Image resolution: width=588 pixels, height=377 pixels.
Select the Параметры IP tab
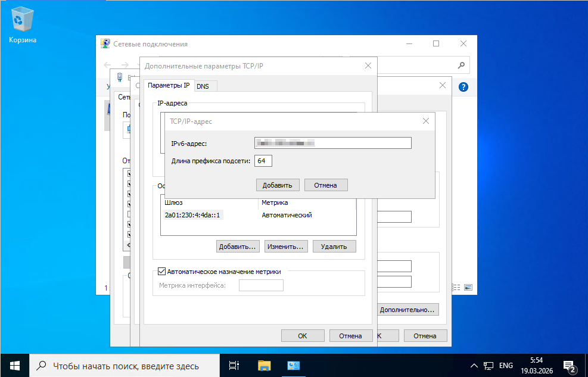(x=169, y=86)
